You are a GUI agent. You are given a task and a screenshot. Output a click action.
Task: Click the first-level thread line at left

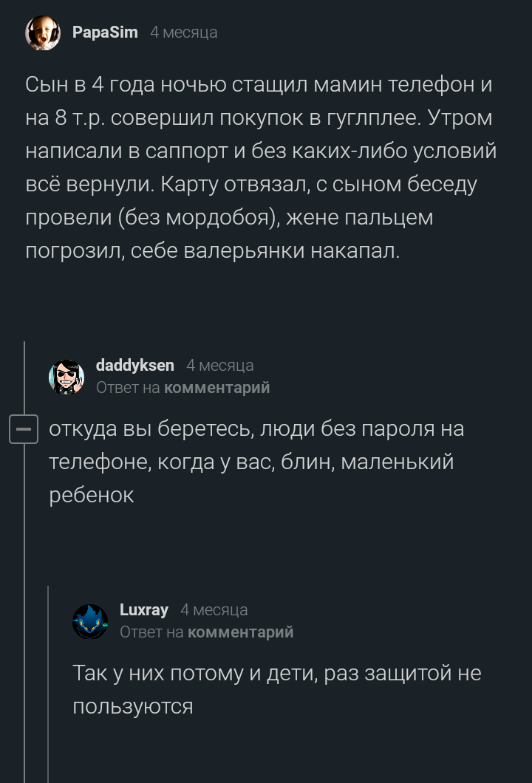pos(24,591)
